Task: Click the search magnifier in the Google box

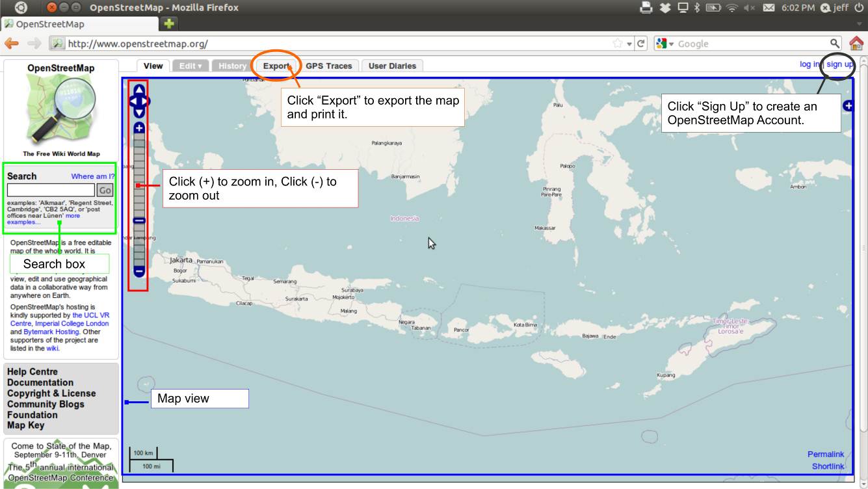Action: (x=835, y=44)
